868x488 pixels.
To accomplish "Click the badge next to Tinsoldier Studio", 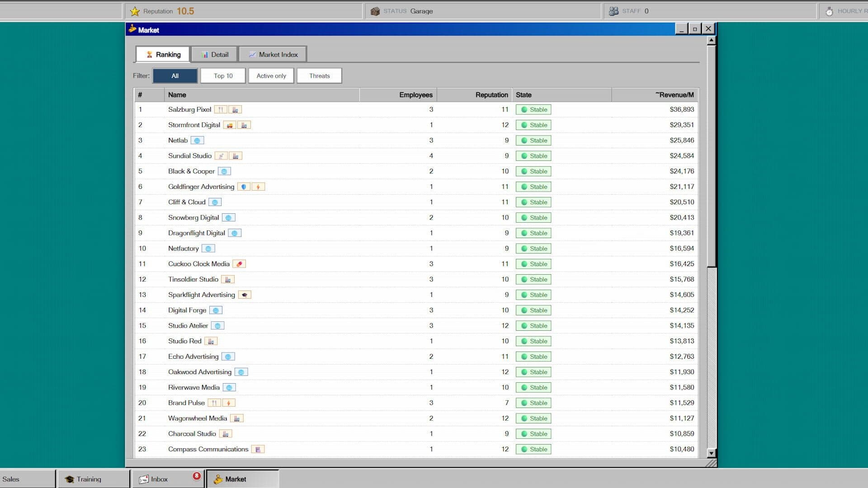I will 228,279.
